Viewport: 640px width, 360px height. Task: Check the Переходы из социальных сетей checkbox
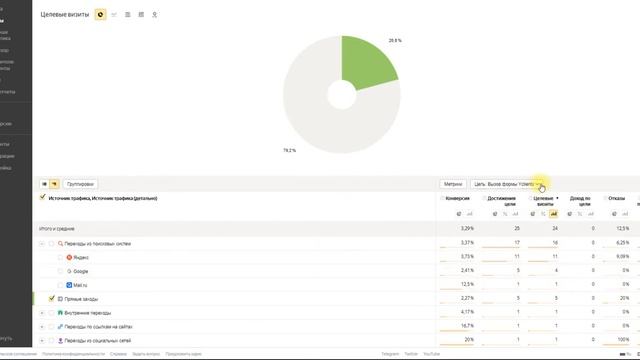click(x=51, y=340)
